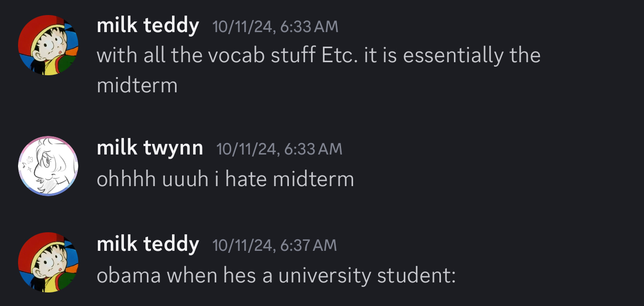
Task: Select the "obama when hes a university student:" message
Action: click(276, 276)
